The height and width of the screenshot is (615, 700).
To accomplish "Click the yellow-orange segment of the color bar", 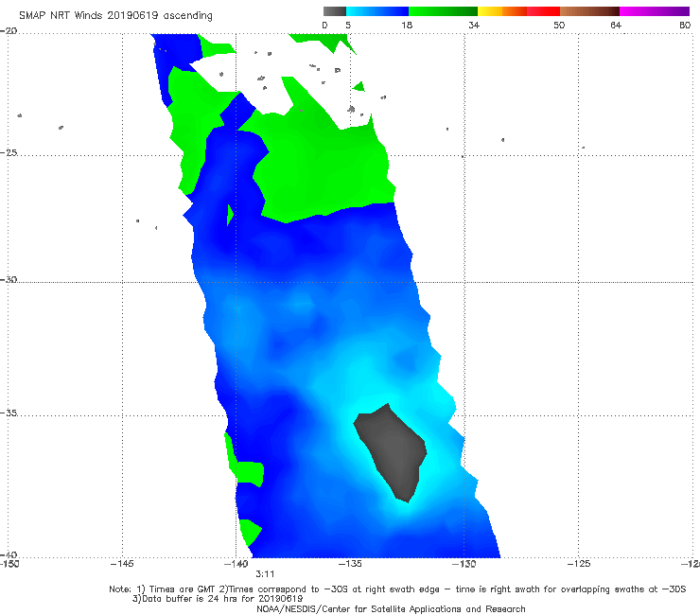I will 502,11.
